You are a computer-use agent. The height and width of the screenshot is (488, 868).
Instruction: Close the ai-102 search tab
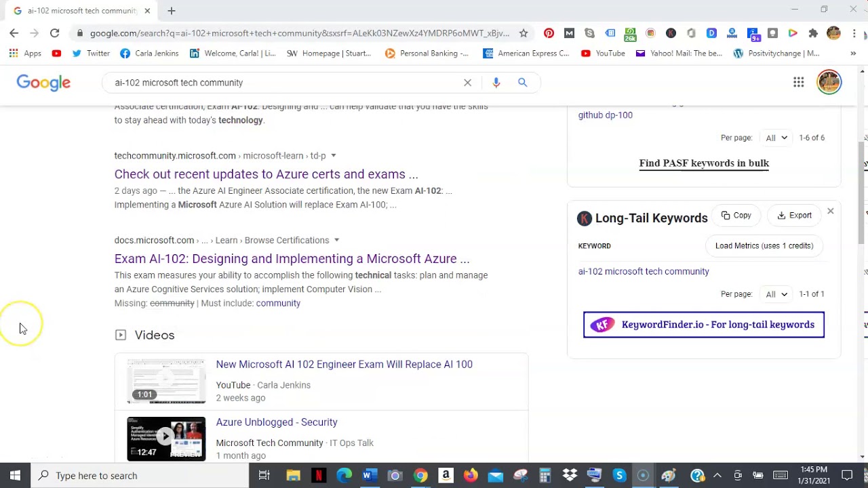147,11
